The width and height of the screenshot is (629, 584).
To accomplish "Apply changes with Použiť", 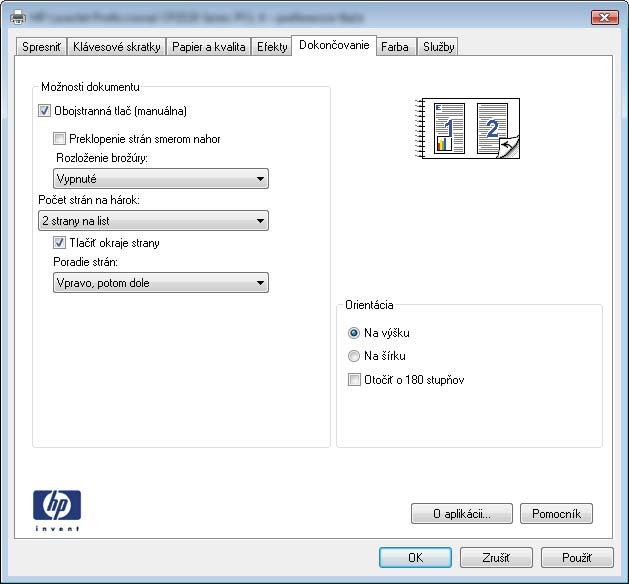I will [x=577, y=558].
